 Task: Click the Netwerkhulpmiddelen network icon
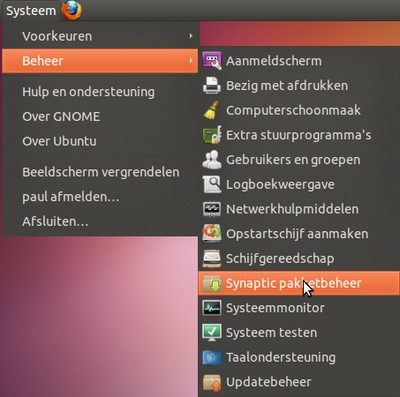pyautogui.click(x=212, y=209)
